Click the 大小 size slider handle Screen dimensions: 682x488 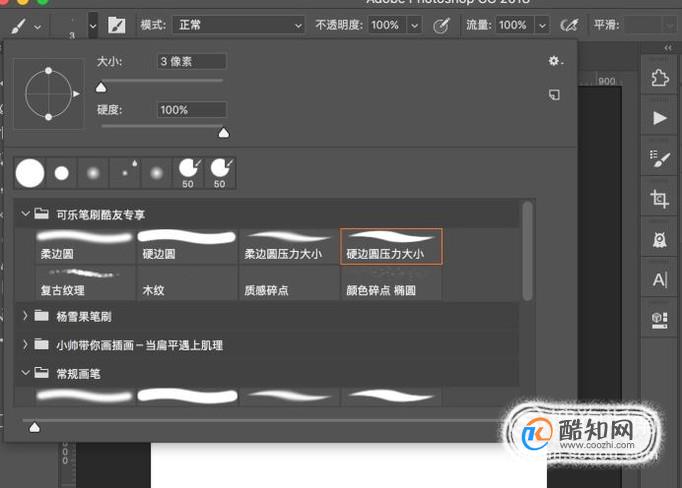[101, 88]
